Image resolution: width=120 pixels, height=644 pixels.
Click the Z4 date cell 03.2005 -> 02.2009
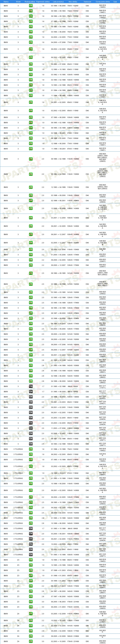[x=58, y=614]
